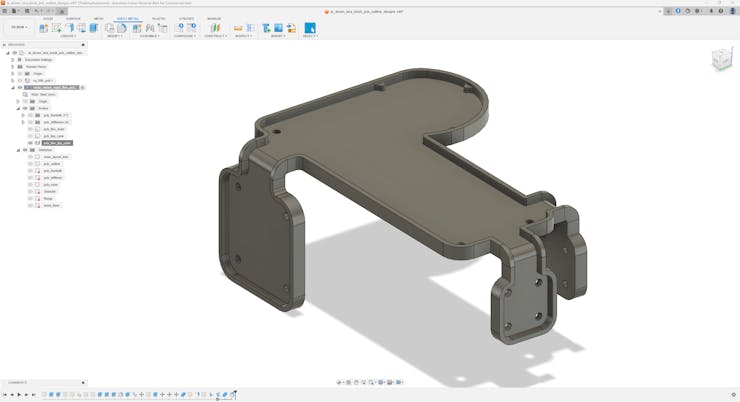Click the ViewCube in the corner

click(x=721, y=61)
